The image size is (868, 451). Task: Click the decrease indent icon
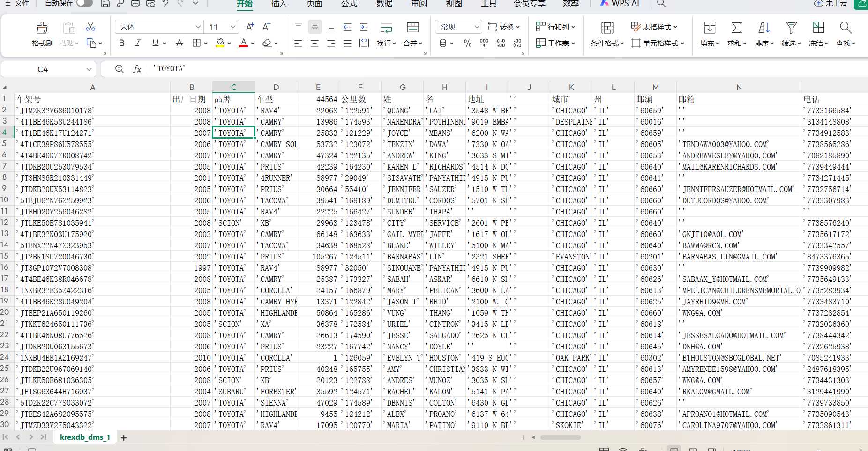point(347,27)
